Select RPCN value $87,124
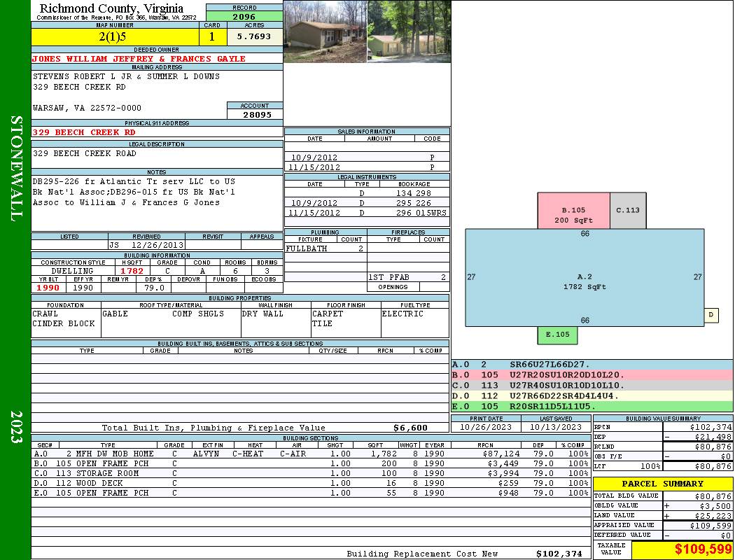This screenshot has height=560, width=735. tap(500, 454)
